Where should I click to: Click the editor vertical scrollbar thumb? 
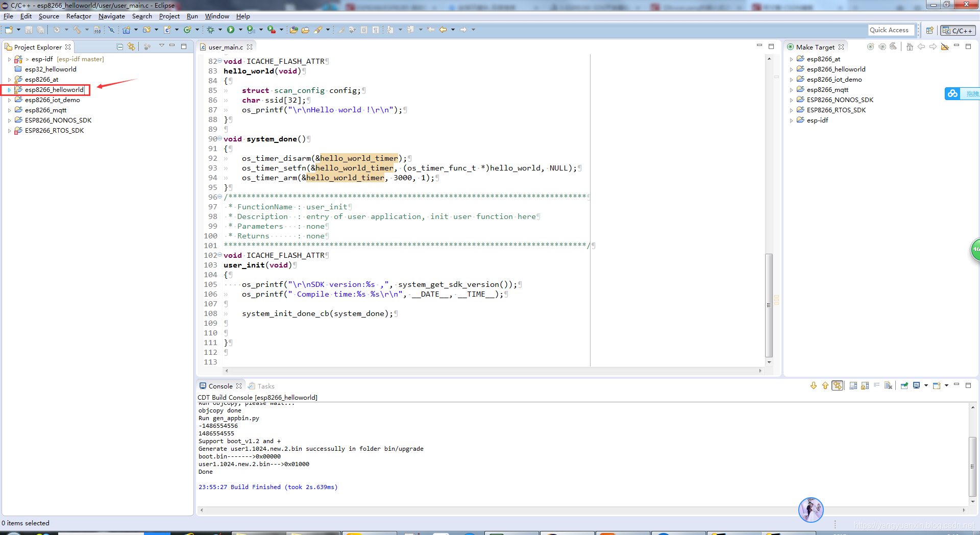[769, 305]
